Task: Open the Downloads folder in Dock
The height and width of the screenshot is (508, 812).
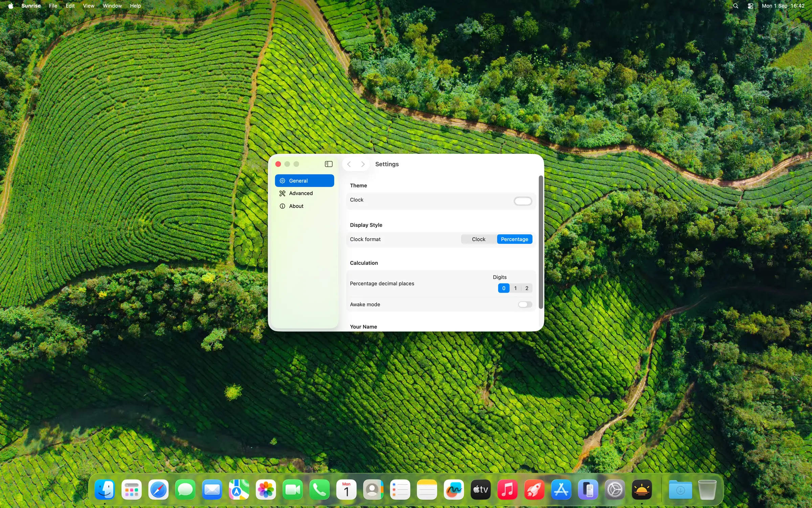Action: 680,489
